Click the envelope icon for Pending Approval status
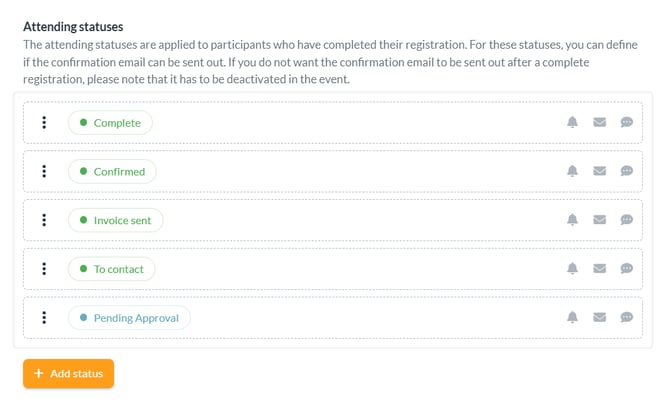 (x=599, y=317)
